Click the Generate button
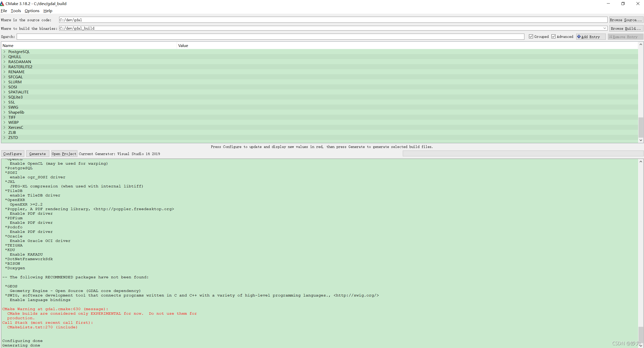Screen dimensions: 644x348 pos(37,154)
